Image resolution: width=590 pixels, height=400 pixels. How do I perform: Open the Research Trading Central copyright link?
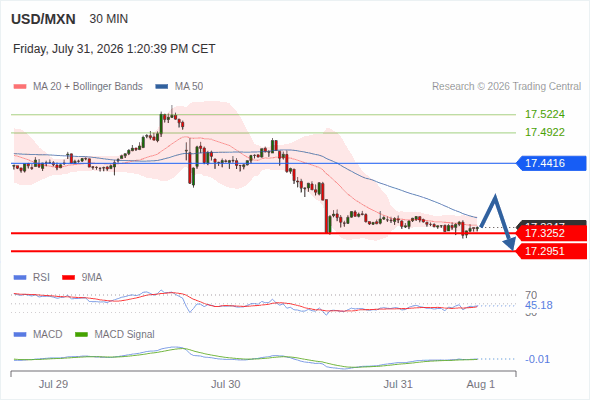pos(506,87)
